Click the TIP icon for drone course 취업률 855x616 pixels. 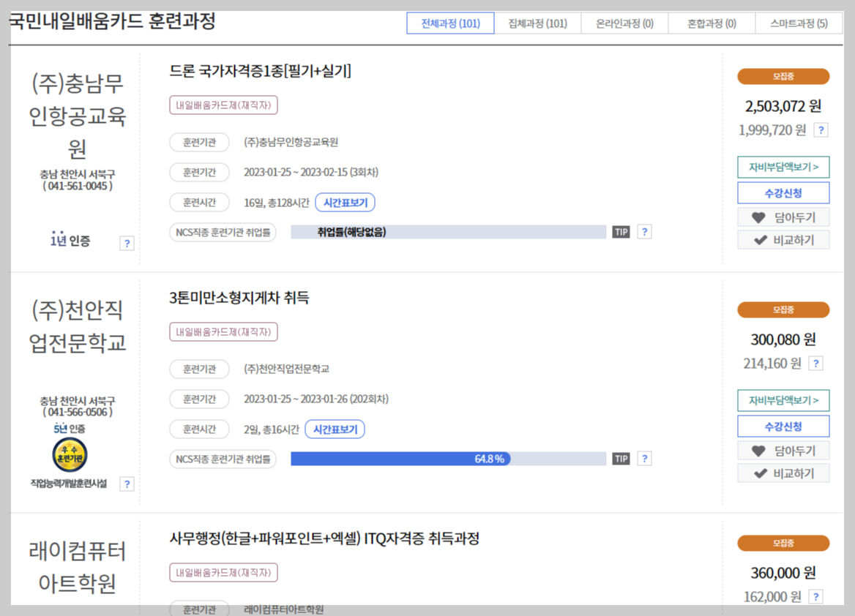tap(621, 232)
